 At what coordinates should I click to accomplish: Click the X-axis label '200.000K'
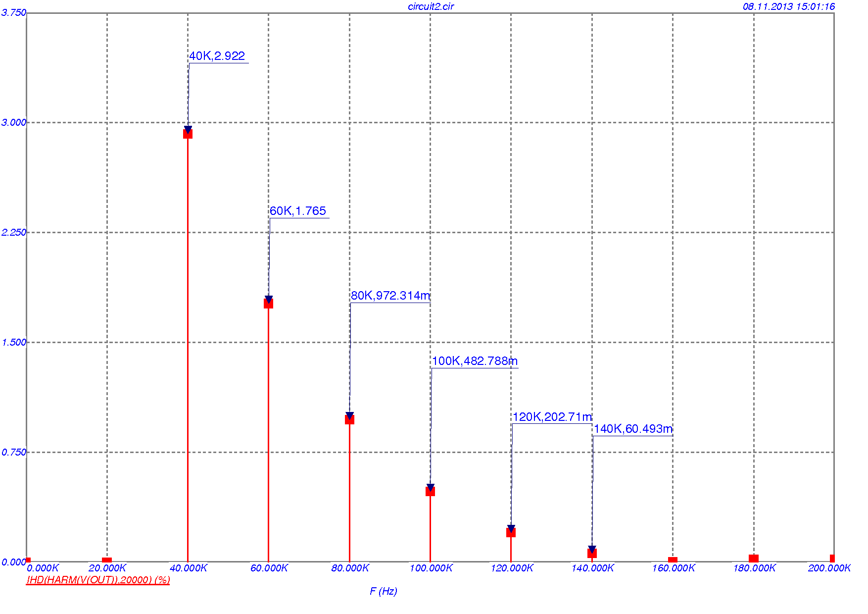829,568
